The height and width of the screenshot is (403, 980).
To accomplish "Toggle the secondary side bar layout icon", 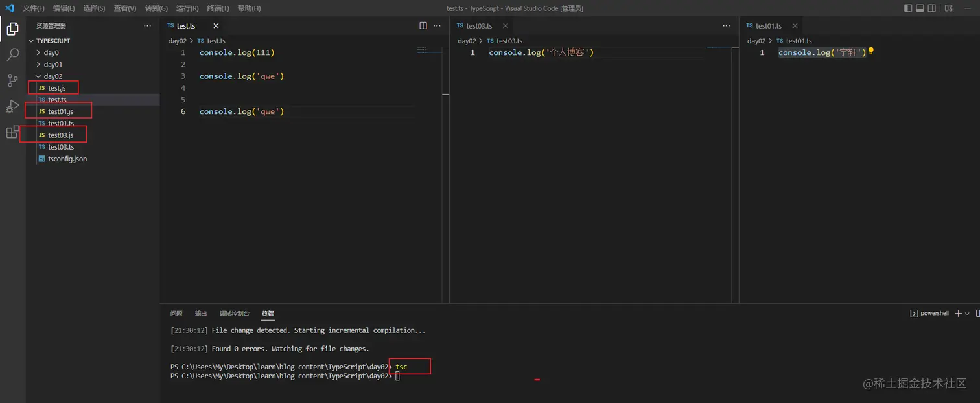I will pos(932,8).
